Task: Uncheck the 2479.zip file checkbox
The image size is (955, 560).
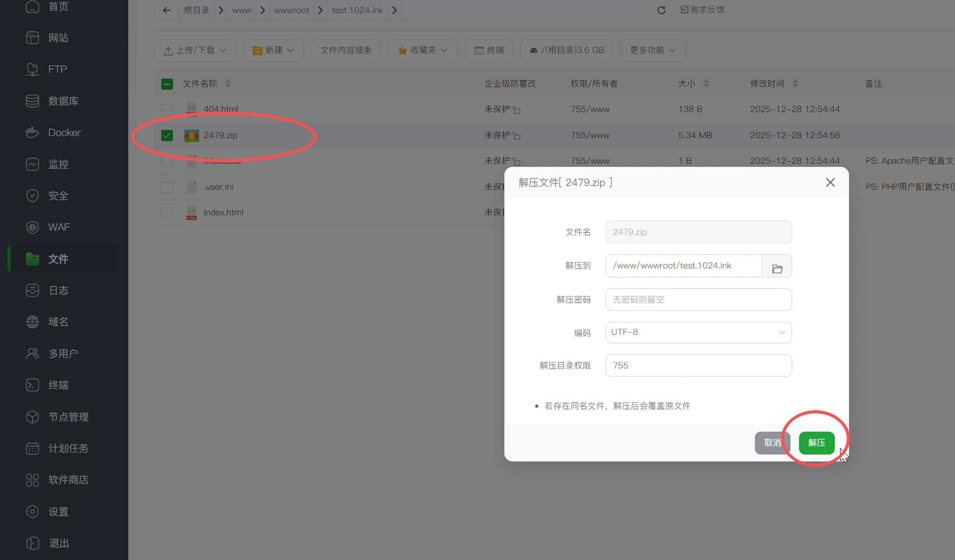Action: [167, 135]
